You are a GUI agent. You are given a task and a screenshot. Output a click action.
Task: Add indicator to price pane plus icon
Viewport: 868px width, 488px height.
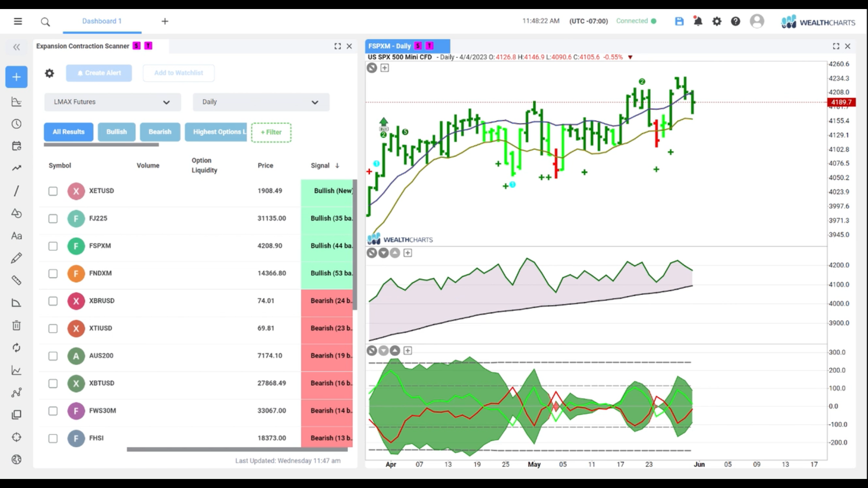click(x=385, y=68)
